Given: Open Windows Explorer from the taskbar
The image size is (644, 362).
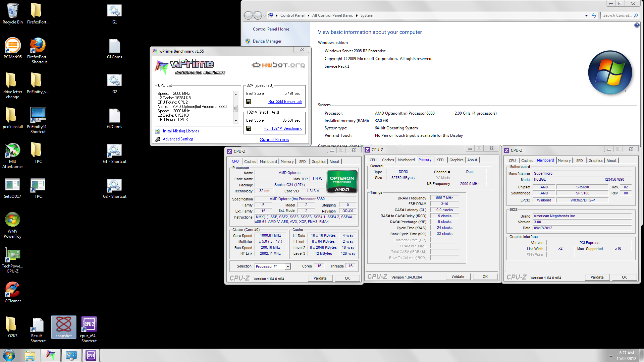Looking at the screenshot, I should click(30, 355).
